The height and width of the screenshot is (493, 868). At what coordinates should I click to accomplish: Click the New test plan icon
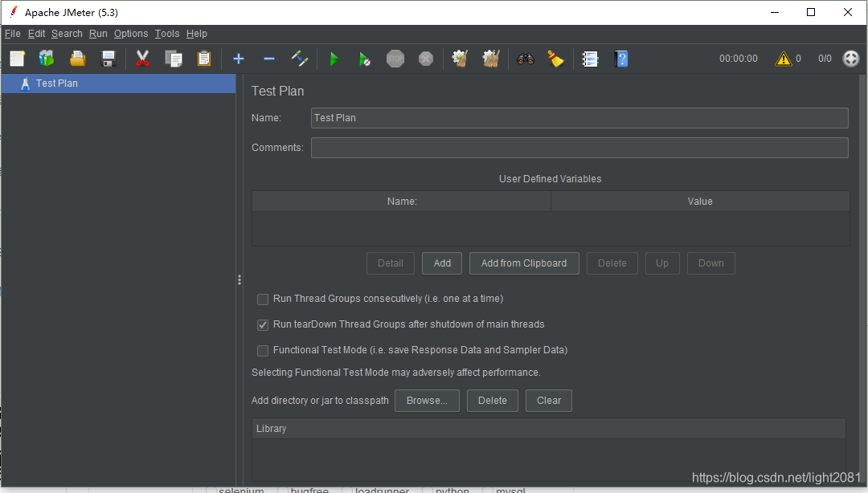click(x=17, y=59)
